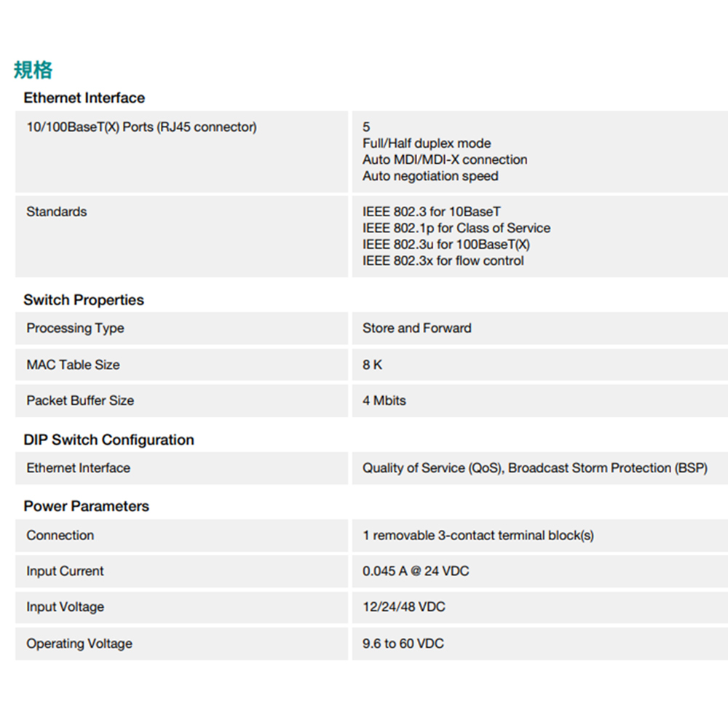Select the 4 Mbits packet buffer value

click(384, 400)
